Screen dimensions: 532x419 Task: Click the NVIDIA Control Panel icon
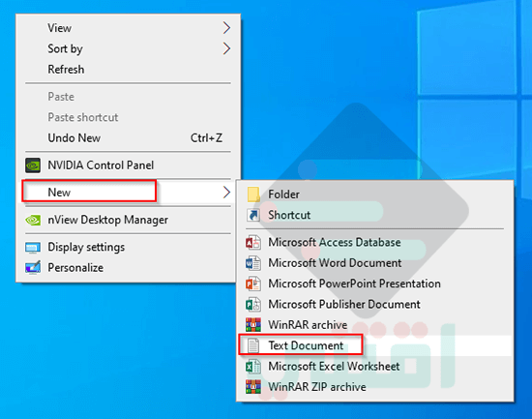tap(33, 165)
